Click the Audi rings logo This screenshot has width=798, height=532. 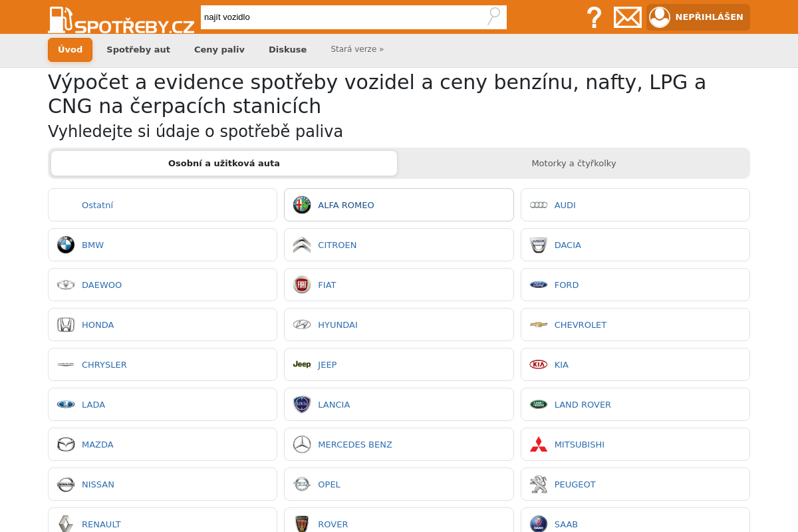(539, 205)
